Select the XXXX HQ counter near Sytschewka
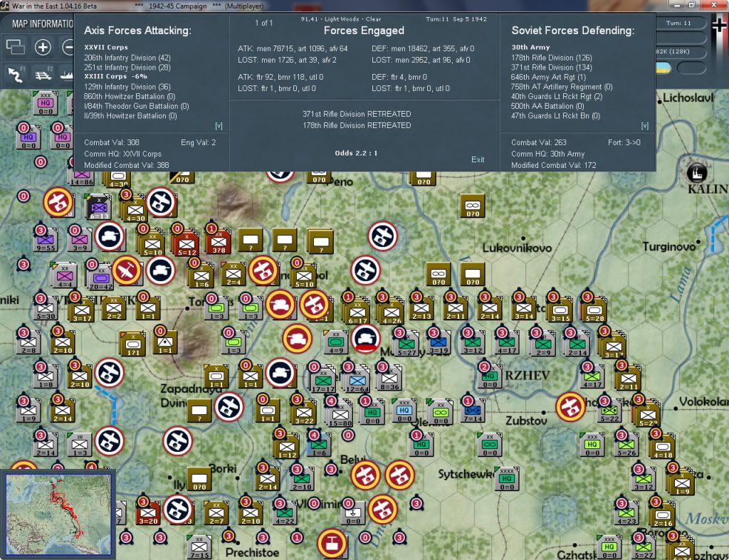729x560 pixels. [507, 479]
